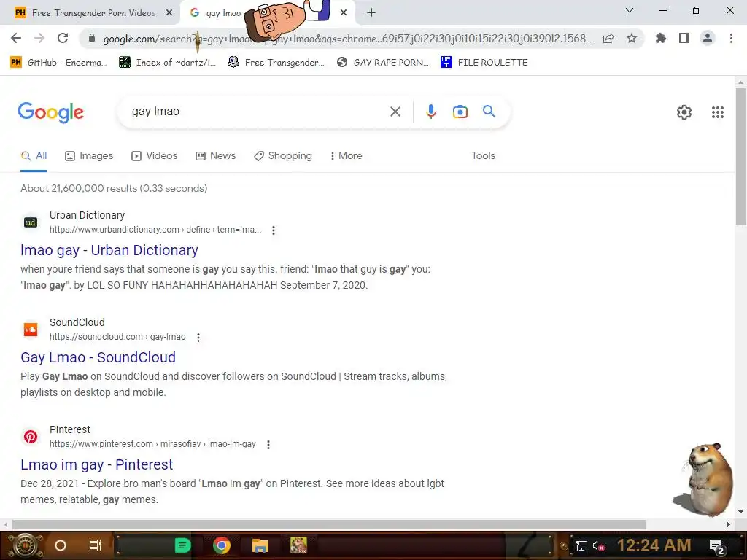The height and width of the screenshot is (560, 747).
Task: Toggle the Chrome side panel
Action: coord(684,38)
